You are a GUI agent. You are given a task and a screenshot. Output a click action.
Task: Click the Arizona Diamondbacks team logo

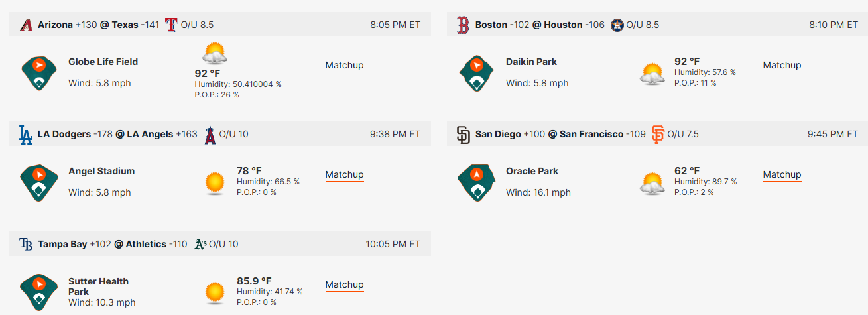tap(26, 25)
